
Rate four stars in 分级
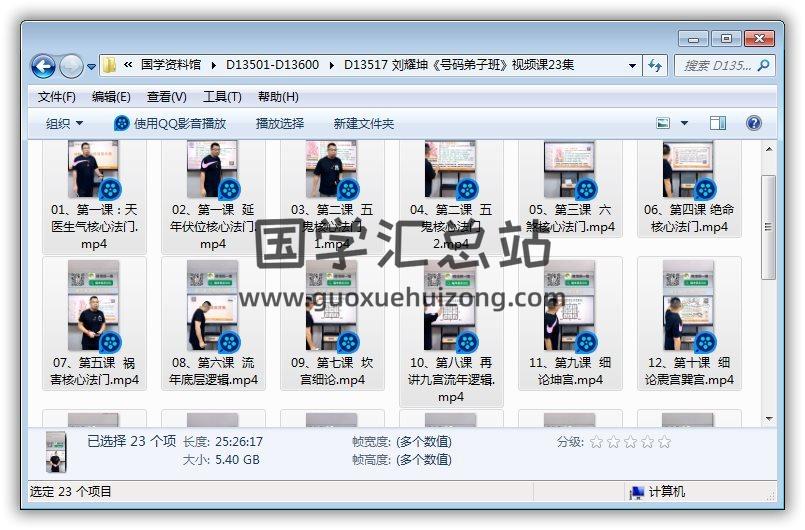tap(647, 442)
